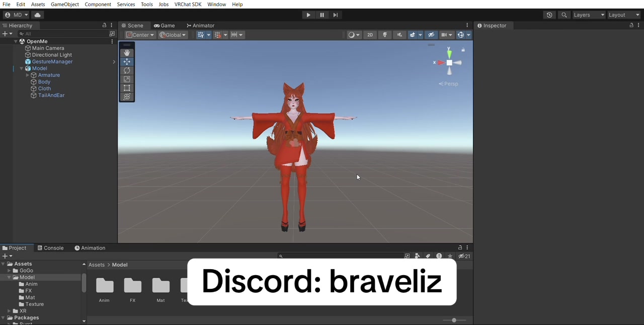Open the OpenMe scene options menu
Image resolution: width=644 pixels, height=325 pixels.
(x=112, y=41)
